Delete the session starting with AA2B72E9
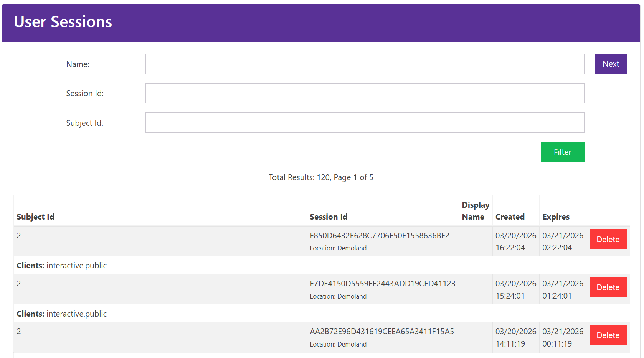 pos(608,335)
